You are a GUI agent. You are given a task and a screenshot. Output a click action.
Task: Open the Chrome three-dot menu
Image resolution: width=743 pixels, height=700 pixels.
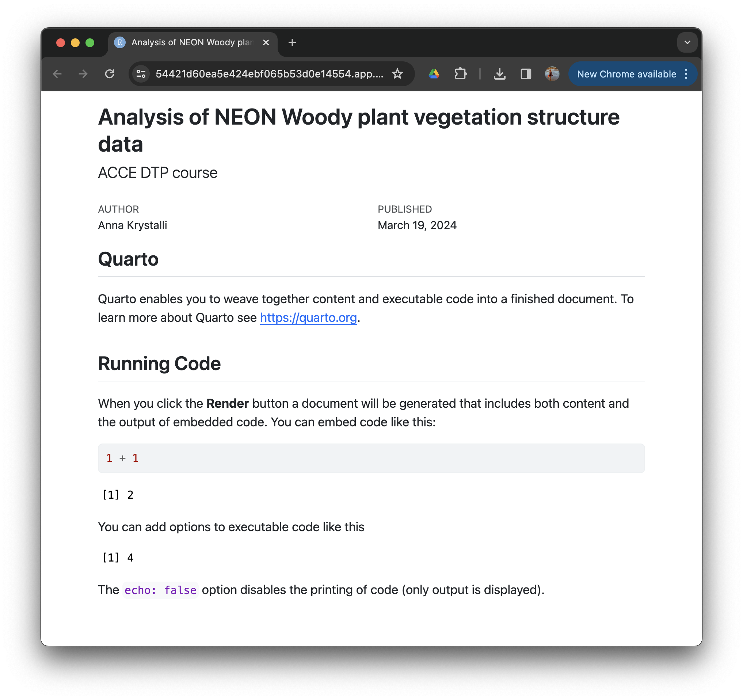(686, 74)
